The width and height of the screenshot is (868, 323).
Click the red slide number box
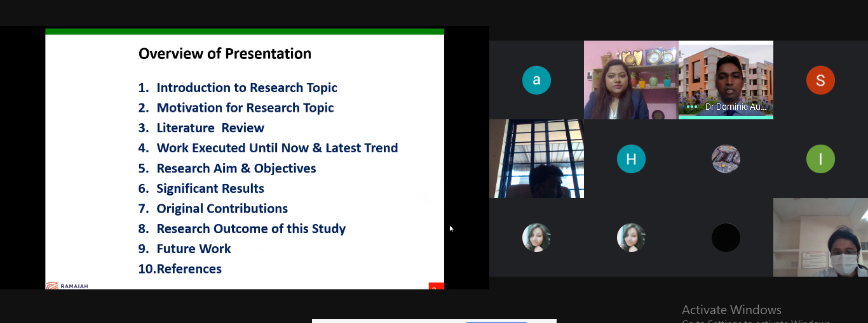(436, 287)
